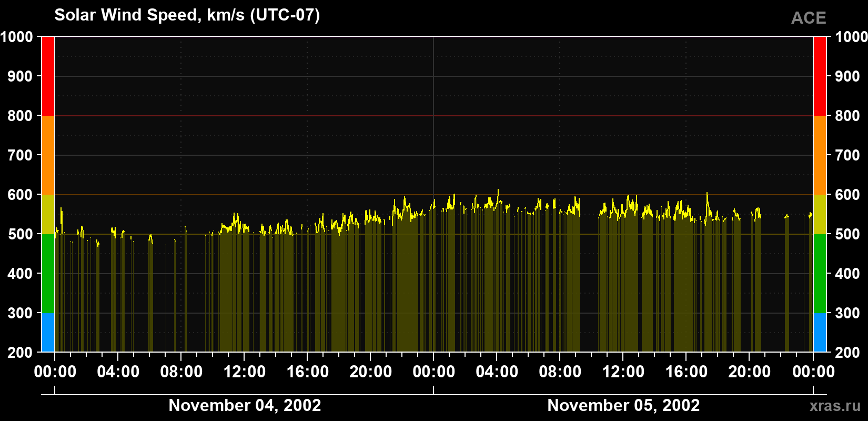Click the orange 600–800 band on left scale
The height and width of the screenshot is (421, 868).
point(48,155)
